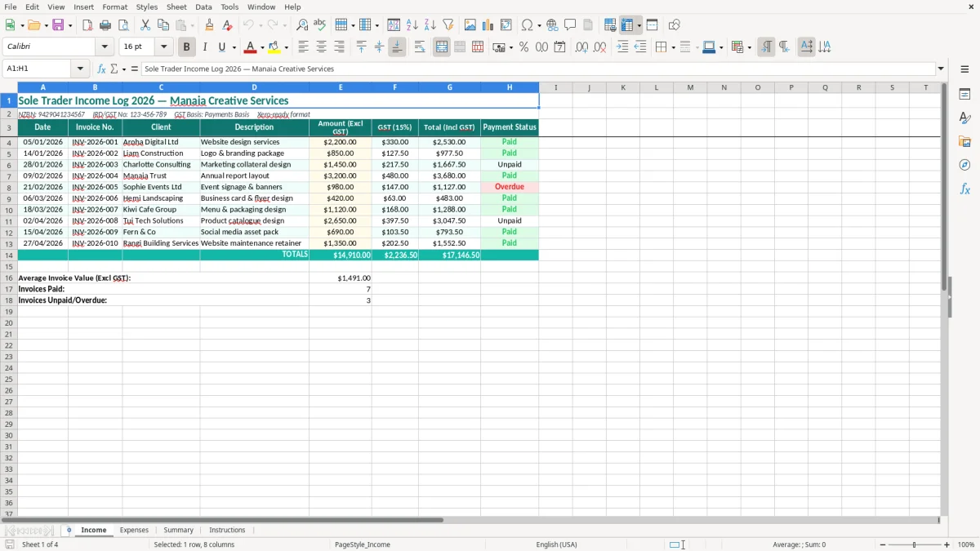The image size is (980, 551).
Task: Add decimal place icon
Action: coord(581,47)
